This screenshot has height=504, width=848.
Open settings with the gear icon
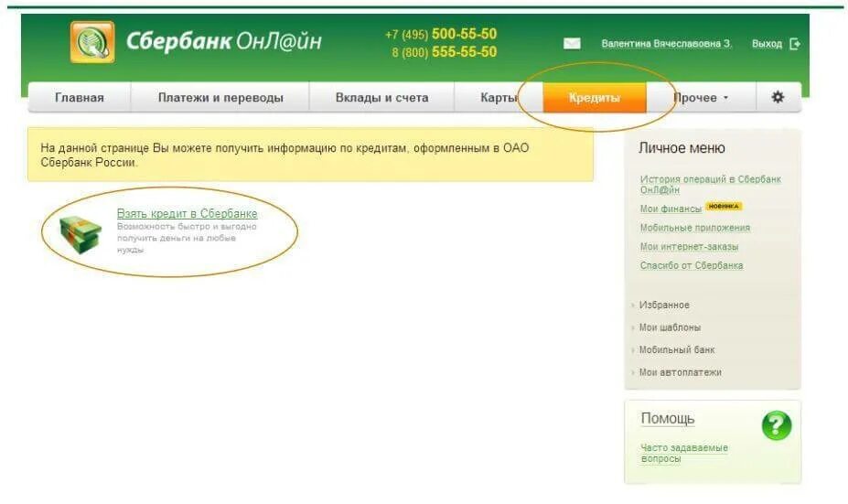point(778,97)
